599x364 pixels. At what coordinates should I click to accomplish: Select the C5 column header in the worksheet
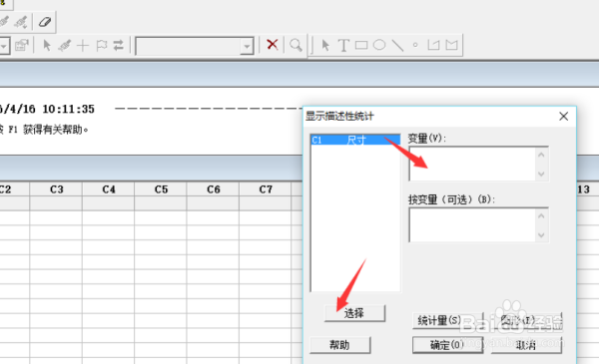161,189
